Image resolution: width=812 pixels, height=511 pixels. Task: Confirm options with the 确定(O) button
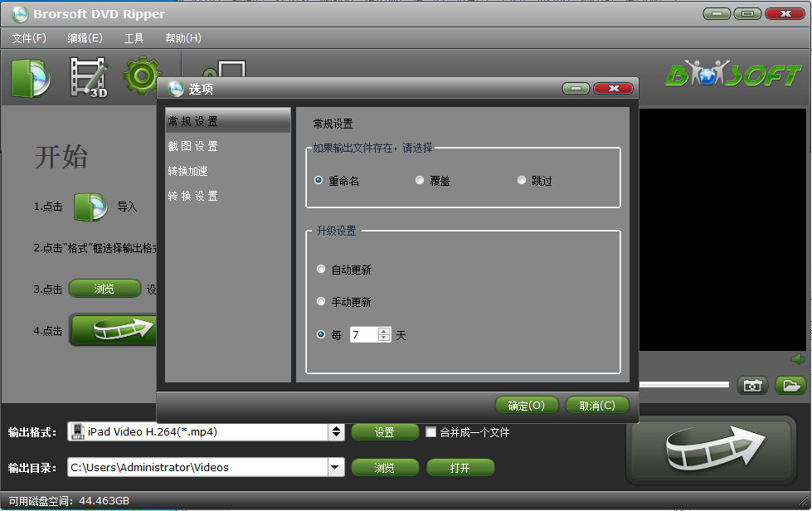click(x=526, y=406)
